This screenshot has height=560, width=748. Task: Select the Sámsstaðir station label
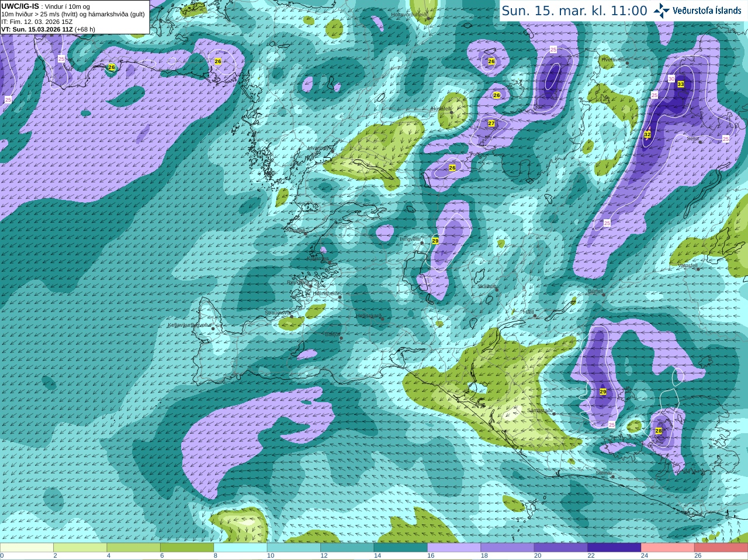pyautogui.click(x=539, y=410)
